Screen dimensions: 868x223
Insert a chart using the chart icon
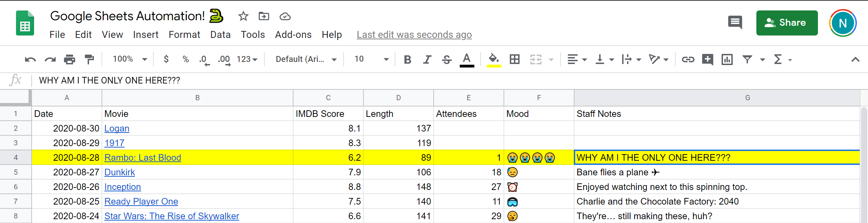click(x=727, y=59)
